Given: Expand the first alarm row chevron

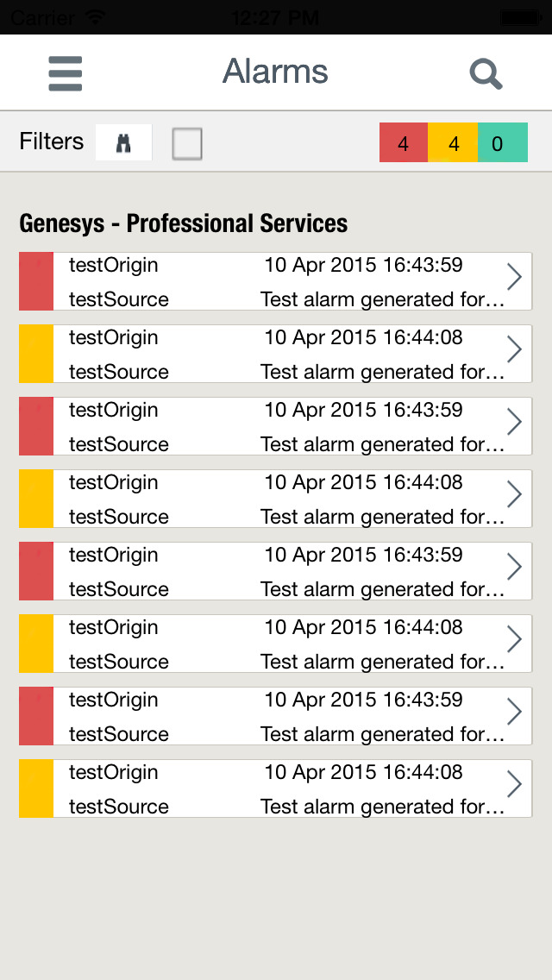Looking at the screenshot, I should pos(514,278).
